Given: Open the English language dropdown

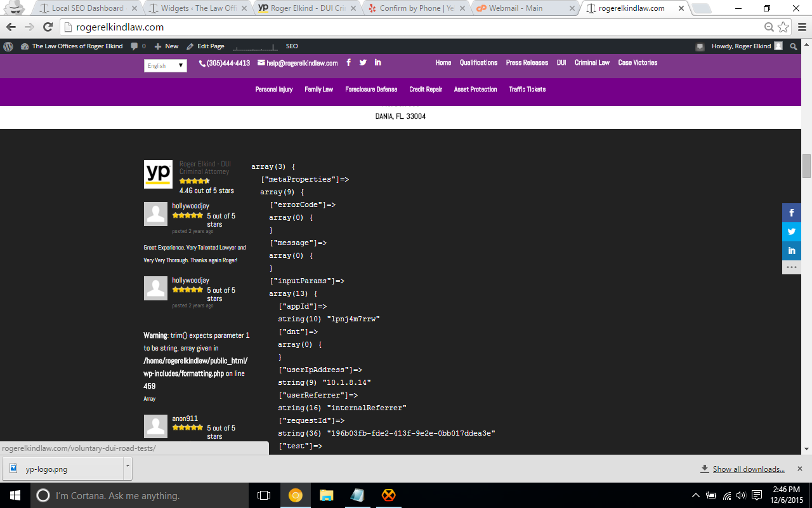Looking at the screenshot, I should [166, 65].
